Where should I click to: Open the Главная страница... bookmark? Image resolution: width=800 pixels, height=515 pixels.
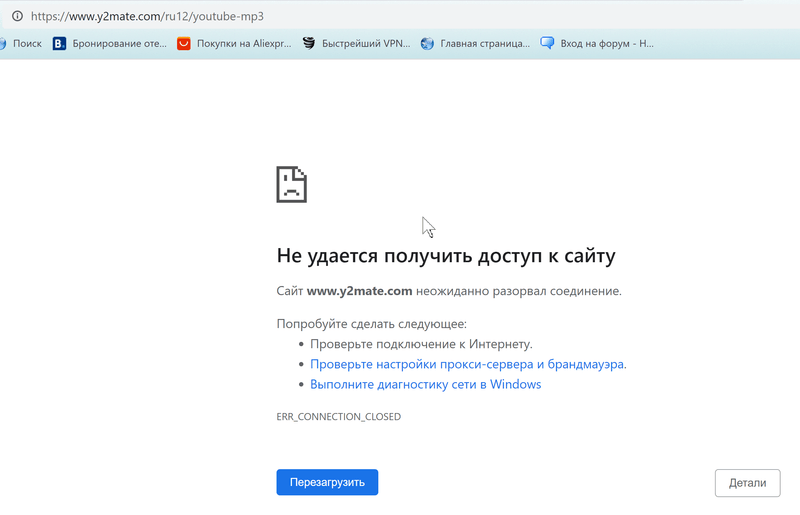click(x=485, y=43)
